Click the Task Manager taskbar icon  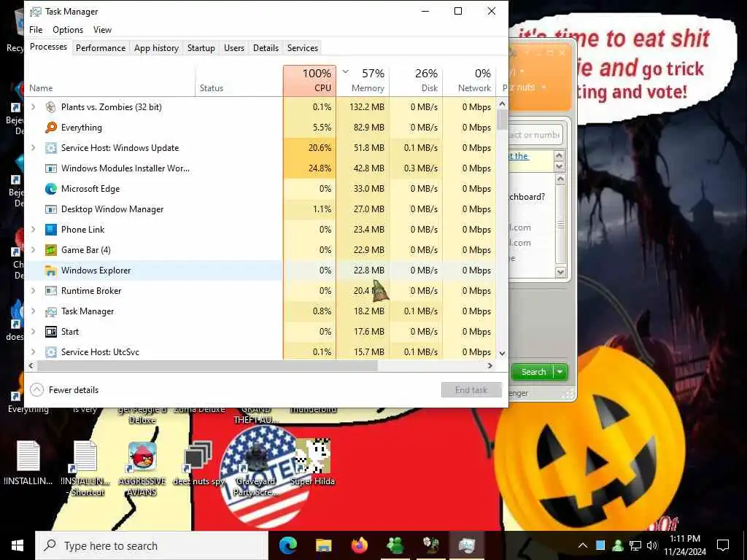(466, 545)
